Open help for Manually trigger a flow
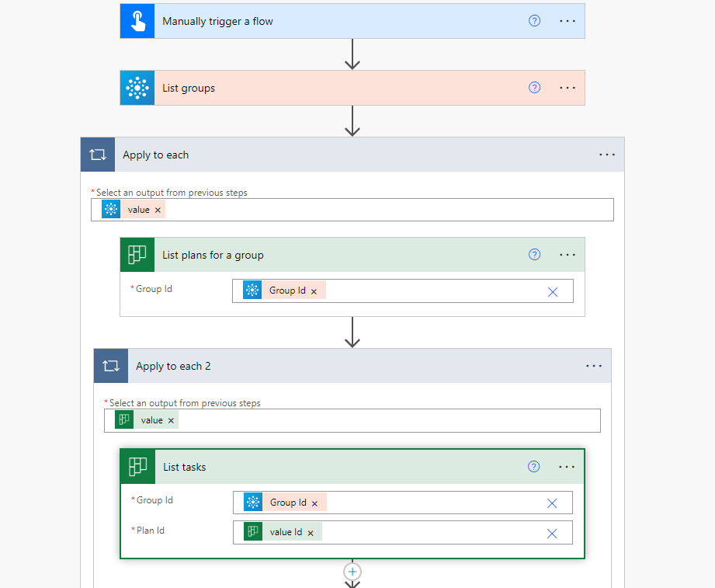The height and width of the screenshot is (588, 715). point(534,21)
